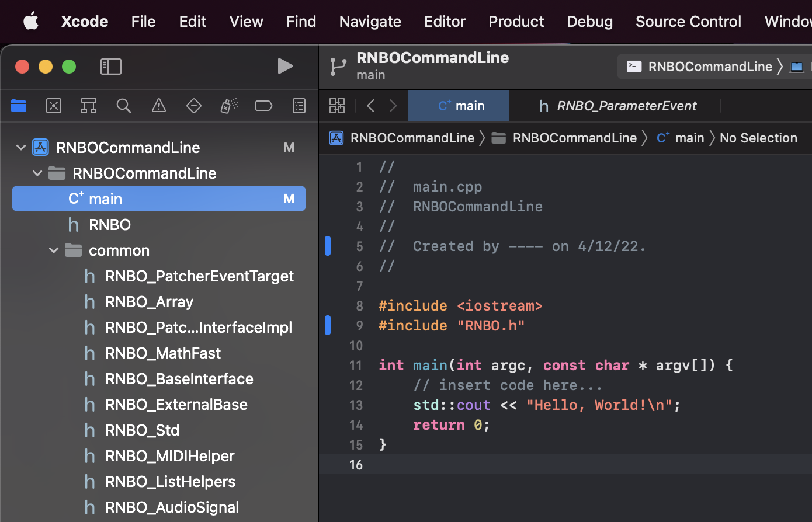
Task: Click "No Selection" in the jump bar
Action: click(x=758, y=138)
